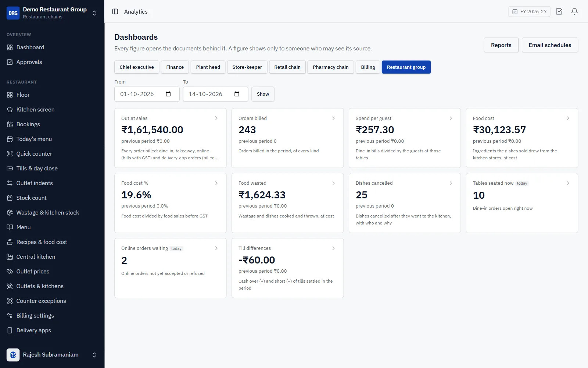Click the From date input 01-10-2026

pyautogui.click(x=147, y=94)
